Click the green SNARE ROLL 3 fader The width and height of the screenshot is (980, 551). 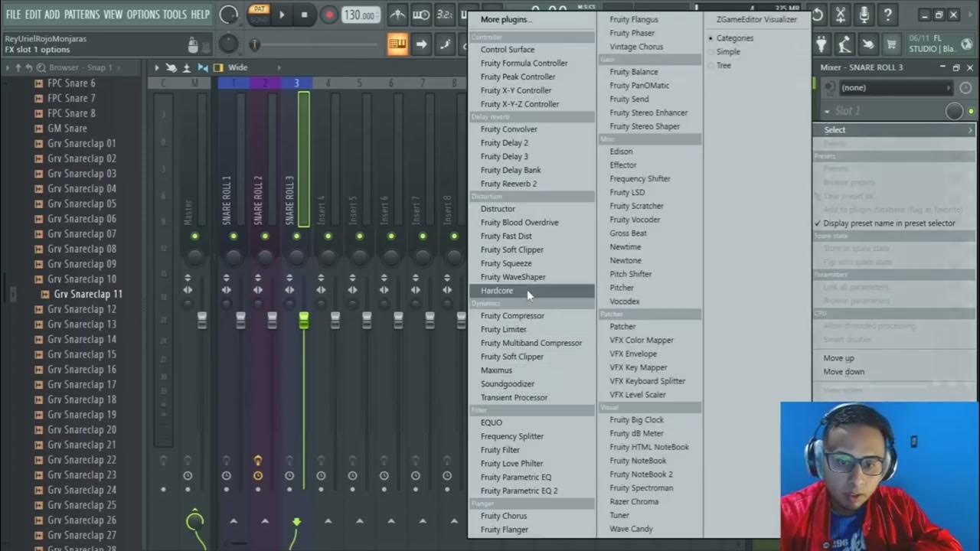coord(304,321)
